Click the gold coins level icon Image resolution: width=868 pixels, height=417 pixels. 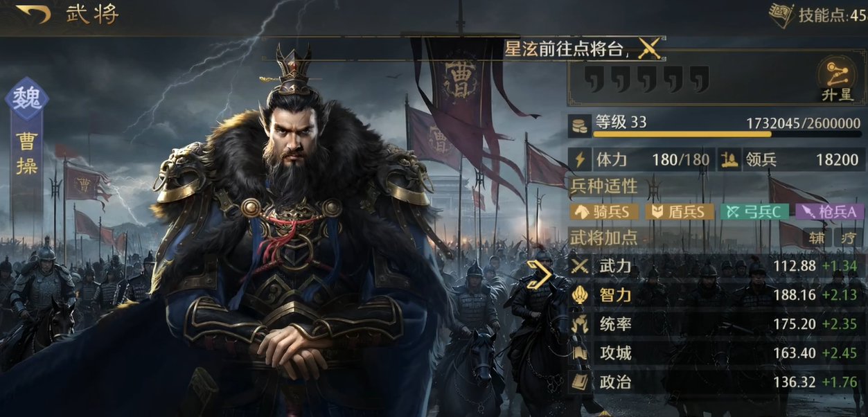click(580, 126)
